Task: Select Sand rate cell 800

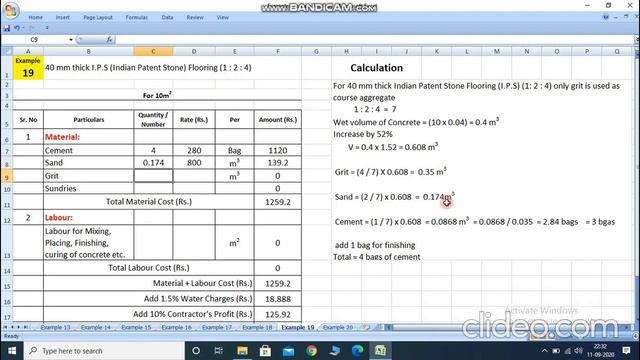Action: coord(194,163)
